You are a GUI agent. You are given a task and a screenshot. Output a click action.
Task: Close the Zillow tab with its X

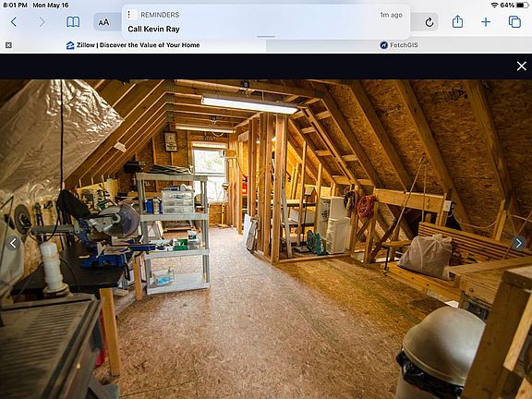click(x=8, y=45)
